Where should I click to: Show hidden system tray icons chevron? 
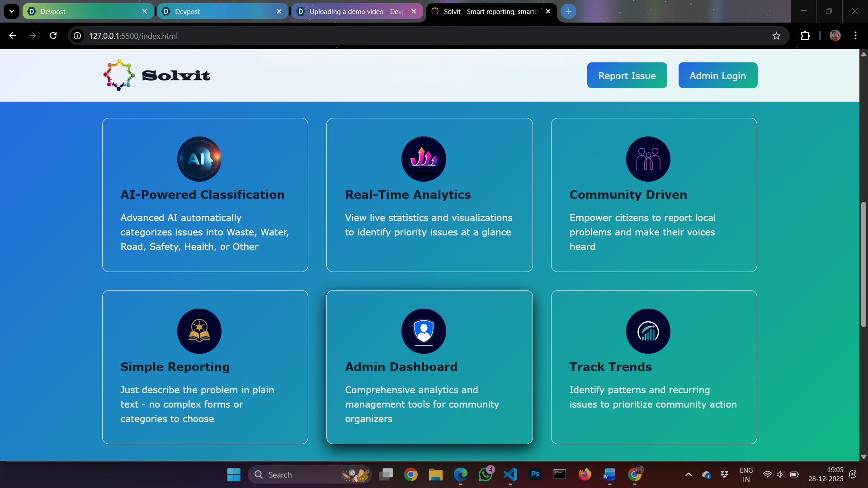688,474
